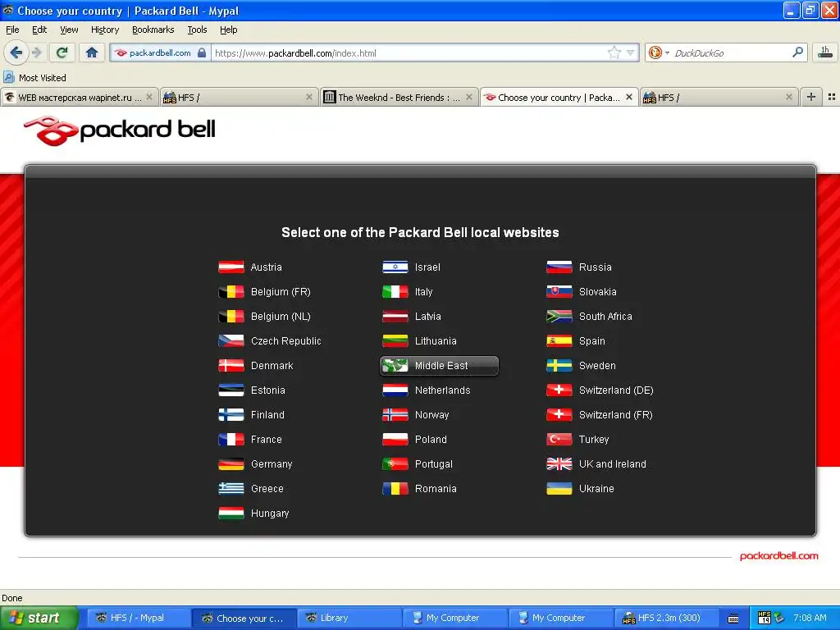This screenshot has height=630, width=840.
Task: Close The Weeknd - Best Friends tab
Action: click(x=469, y=97)
